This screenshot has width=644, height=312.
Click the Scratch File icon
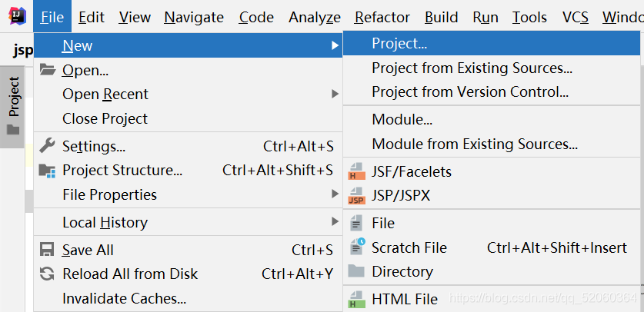(356, 247)
